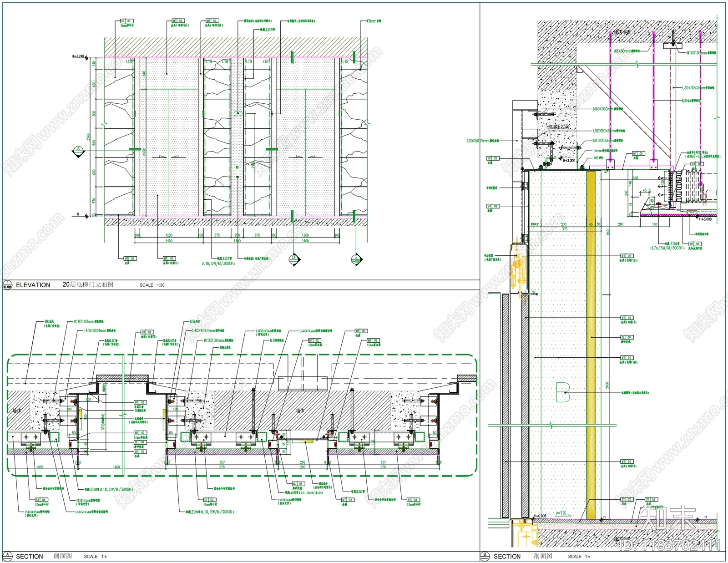The width and height of the screenshot is (728, 563).
Task: Click the MT 04 material tag
Action: [x=695, y=244]
